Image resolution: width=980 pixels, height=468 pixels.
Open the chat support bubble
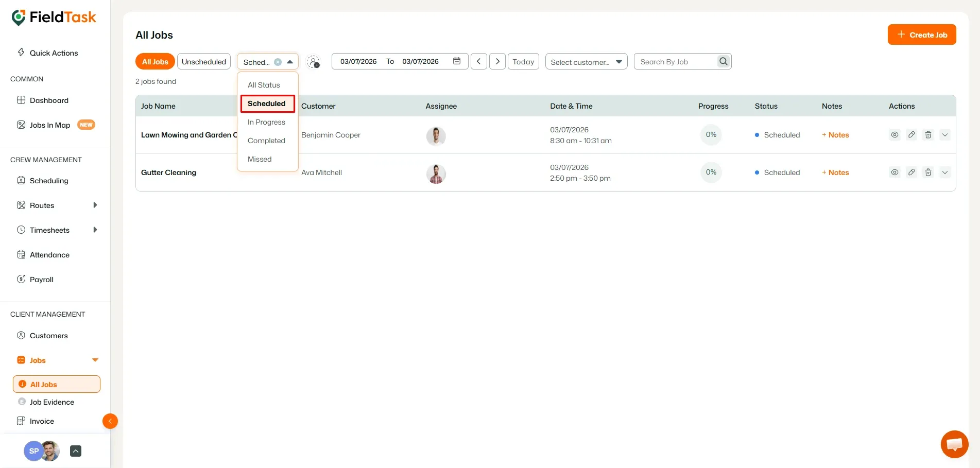pos(954,444)
